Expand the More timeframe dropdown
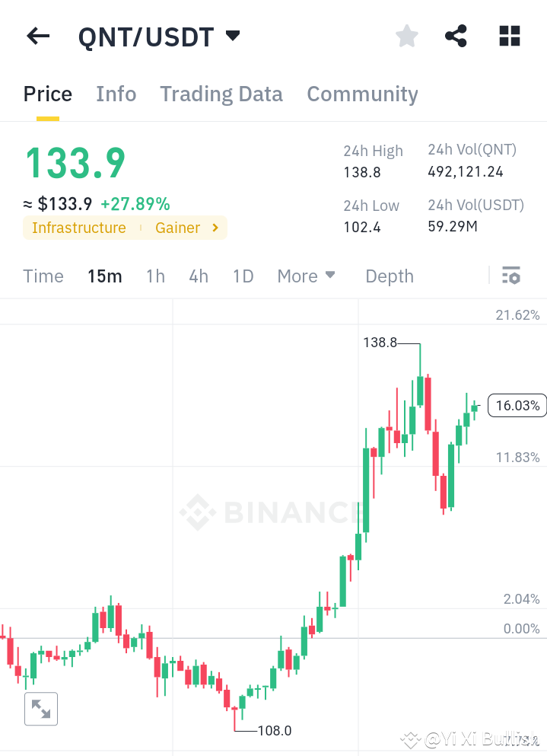 (x=306, y=276)
